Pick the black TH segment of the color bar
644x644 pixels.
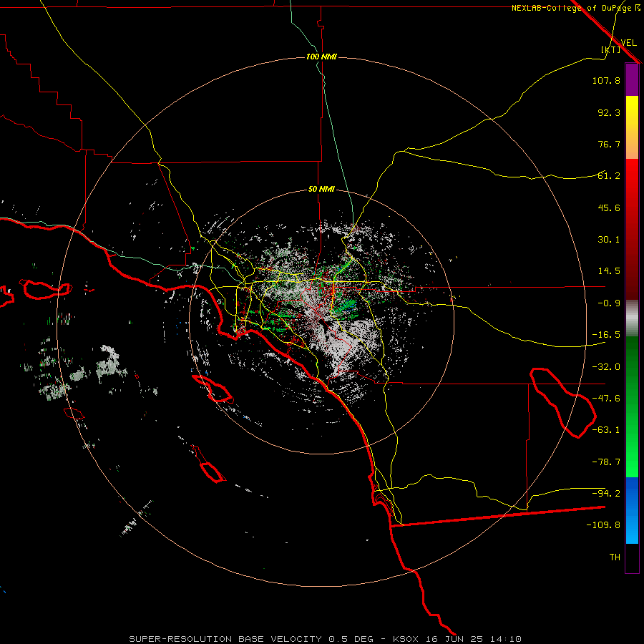632,557
